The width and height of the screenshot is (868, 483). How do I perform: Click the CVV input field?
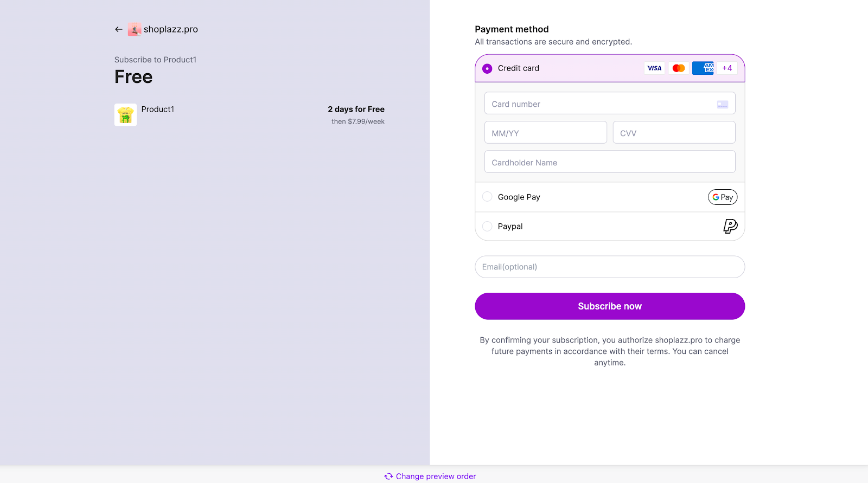[674, 133]
